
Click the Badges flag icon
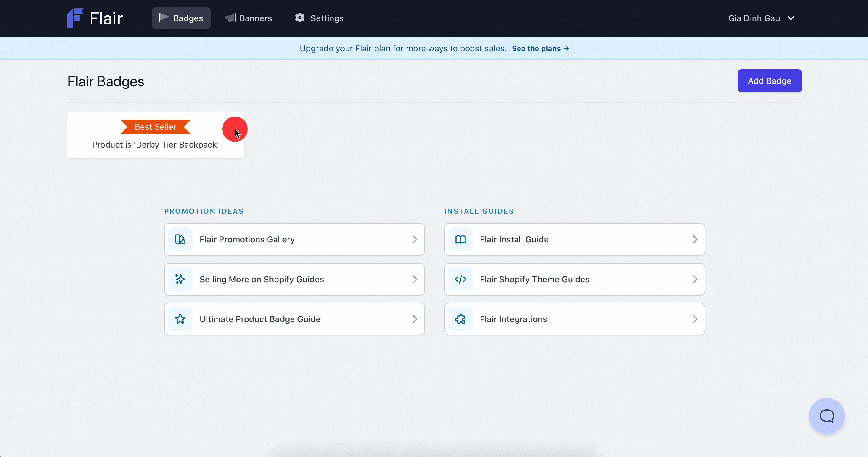(163, 18)
